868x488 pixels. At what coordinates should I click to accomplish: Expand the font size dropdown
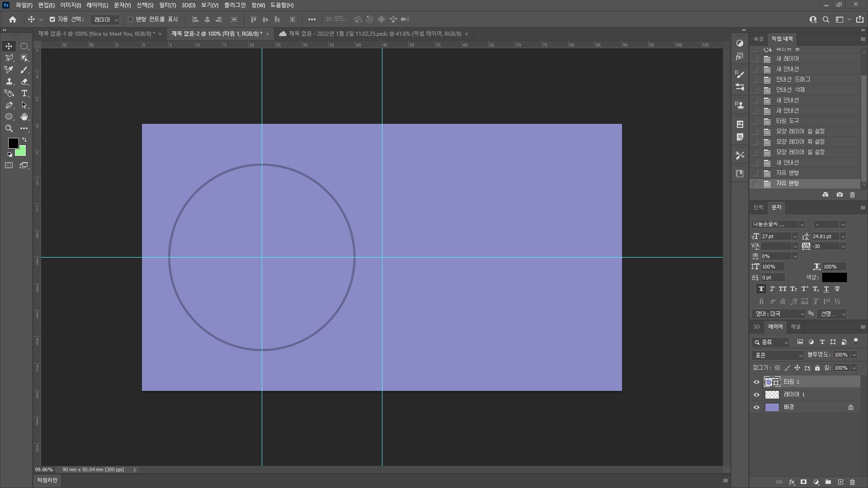[x=795, y=236]
